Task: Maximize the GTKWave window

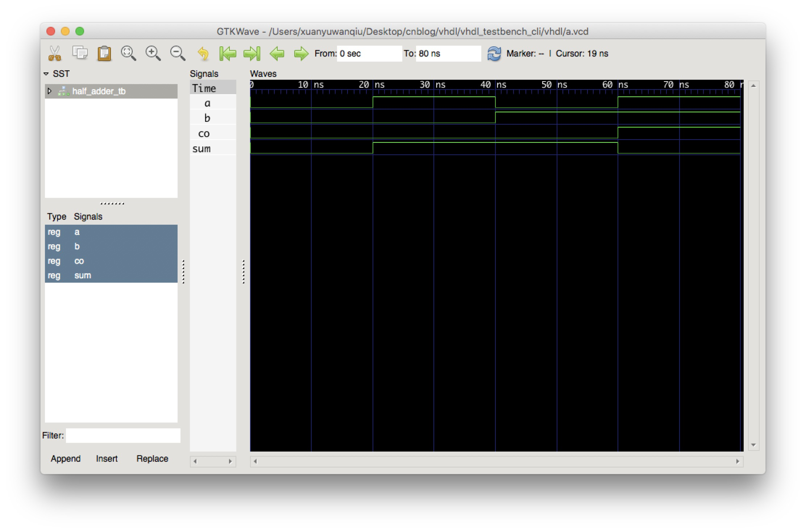Action: point(80,31)
